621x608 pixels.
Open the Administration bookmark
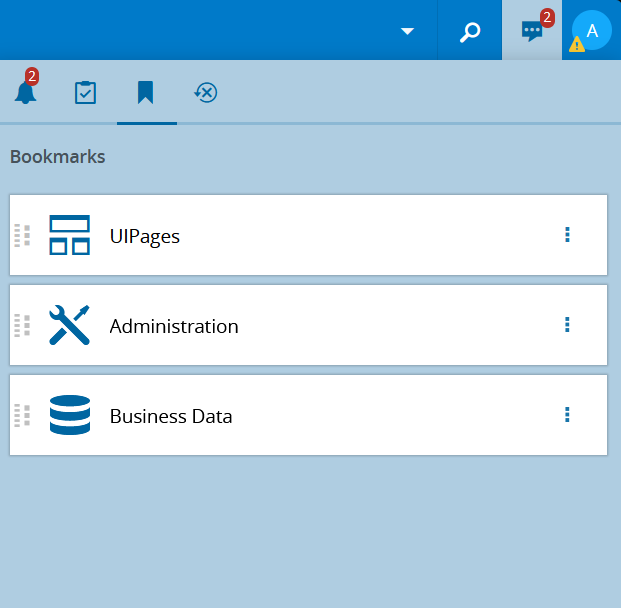point(308,325)
